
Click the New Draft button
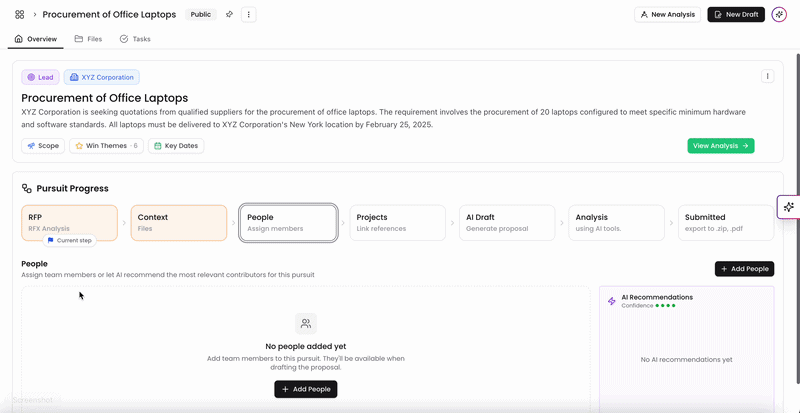pos(736,14)
